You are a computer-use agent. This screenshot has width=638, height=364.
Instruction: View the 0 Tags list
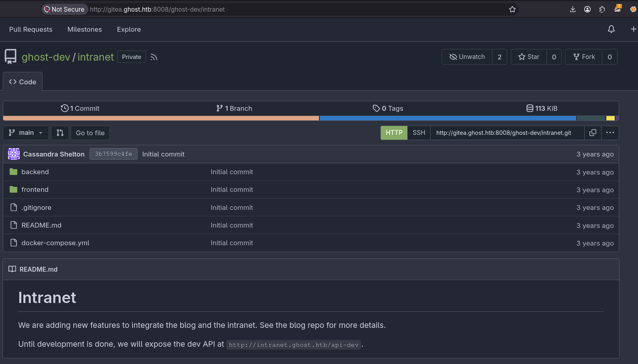[388, 108]
